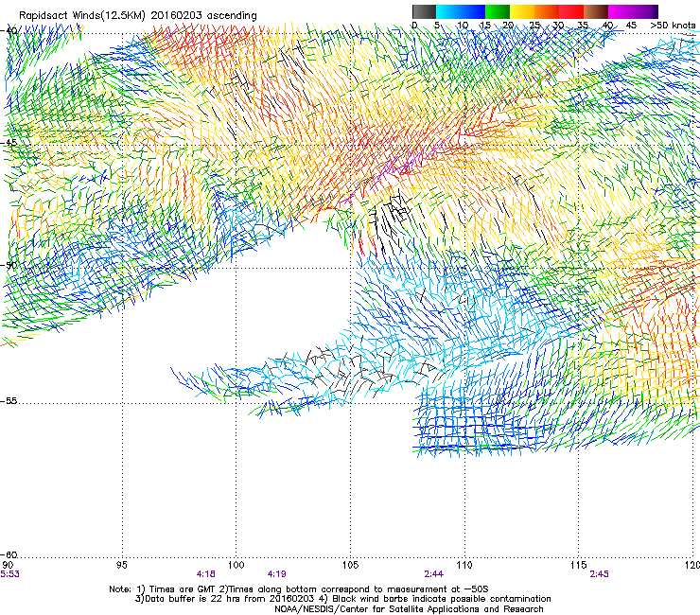
Task: Click the Rapidsact Winds(12.5KM) 20160203 ascending title
Action: [138, 15]
